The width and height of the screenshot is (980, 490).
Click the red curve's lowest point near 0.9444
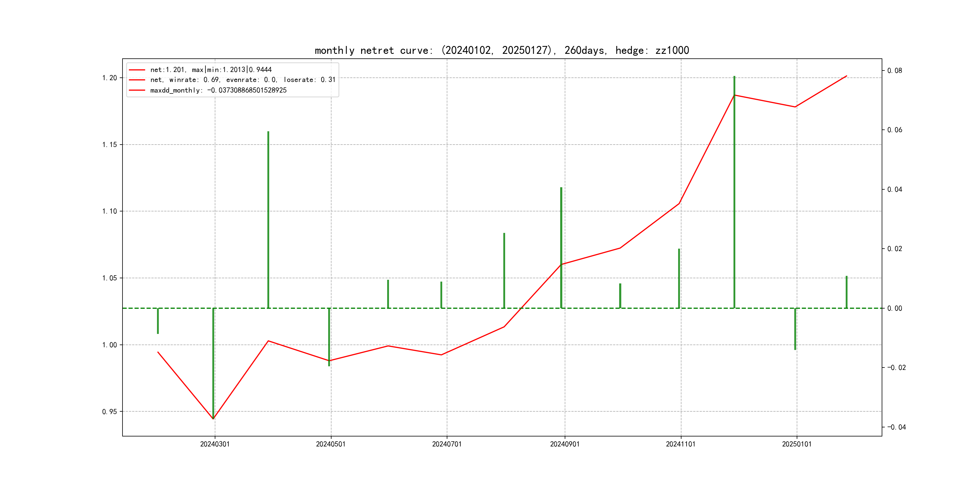pyautogui.click(x=213, y=419)
